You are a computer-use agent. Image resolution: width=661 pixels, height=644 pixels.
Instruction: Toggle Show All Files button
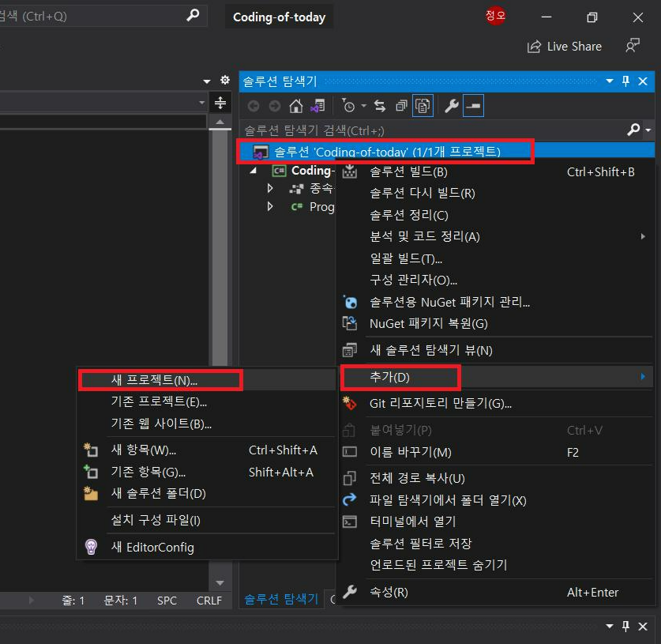(423, 106)
